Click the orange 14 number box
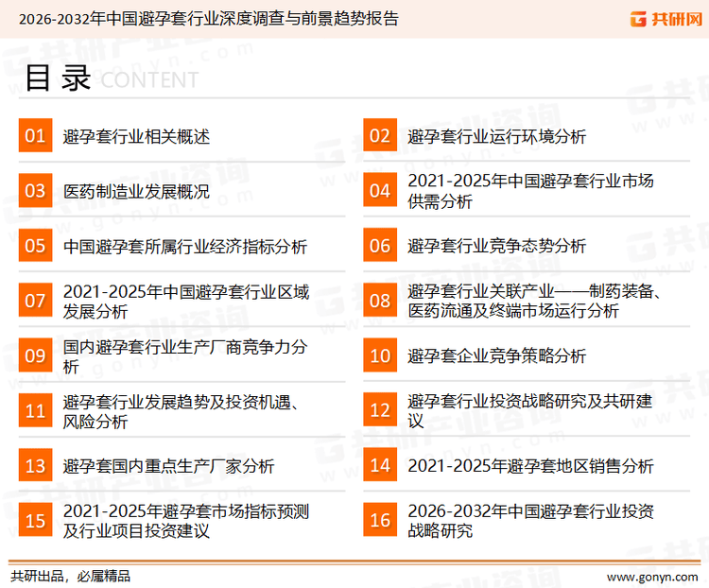Image resolution: width=709 pixels, height=588 pixels. pyautogui.click(x=380, y=466)
